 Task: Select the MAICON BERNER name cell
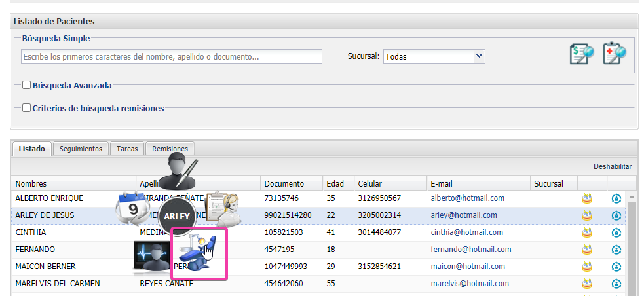(x=46, y=267)
